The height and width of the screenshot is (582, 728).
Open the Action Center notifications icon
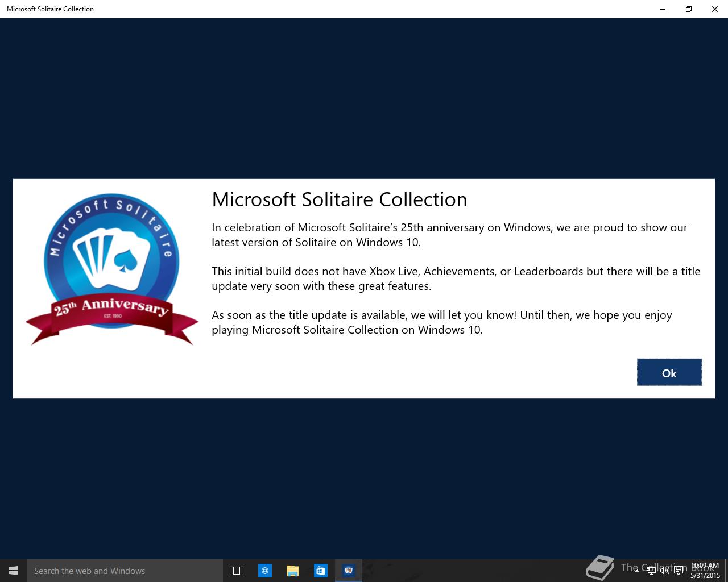[x=679, y=571]
